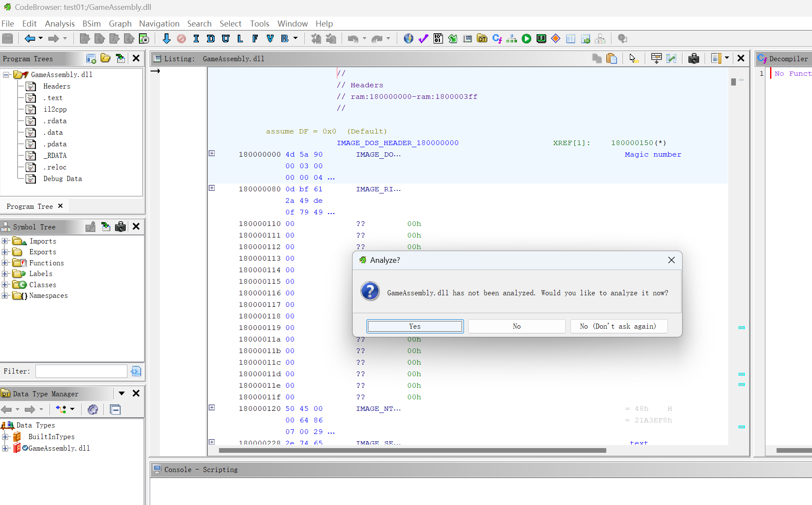
Task: Click the Listing horizontal scrollbar
Action: click(x=412, y=450)
